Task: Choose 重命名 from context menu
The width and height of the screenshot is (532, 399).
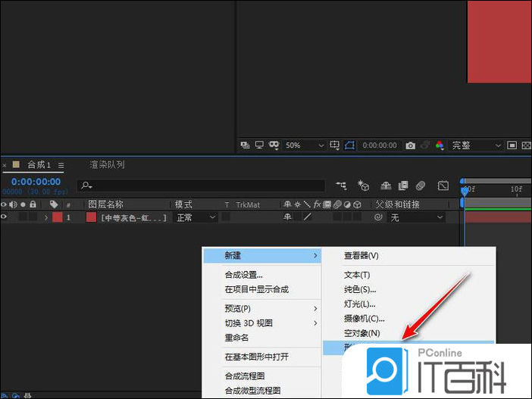Action: (236, 338)
